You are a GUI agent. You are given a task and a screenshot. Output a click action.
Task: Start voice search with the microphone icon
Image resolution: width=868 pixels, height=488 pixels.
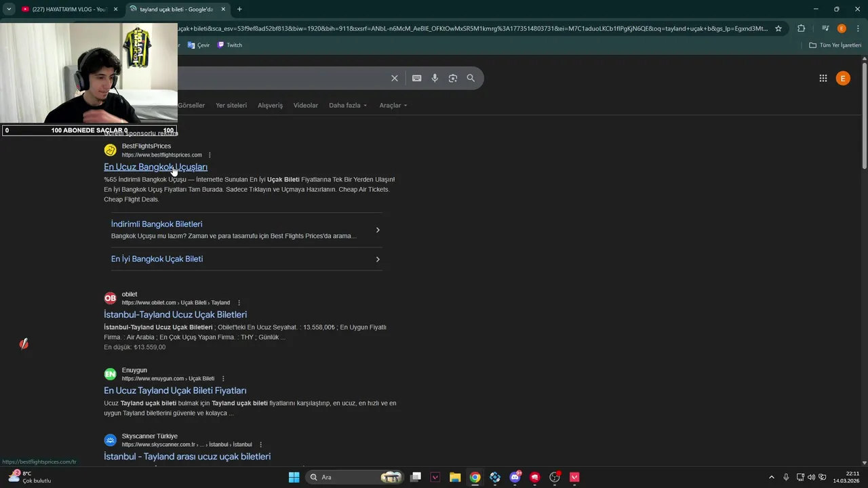coord(435,78)
